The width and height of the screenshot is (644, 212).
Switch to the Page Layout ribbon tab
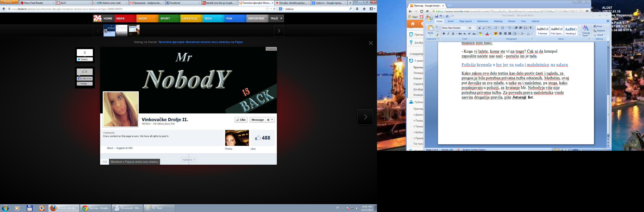click(465, 21)
